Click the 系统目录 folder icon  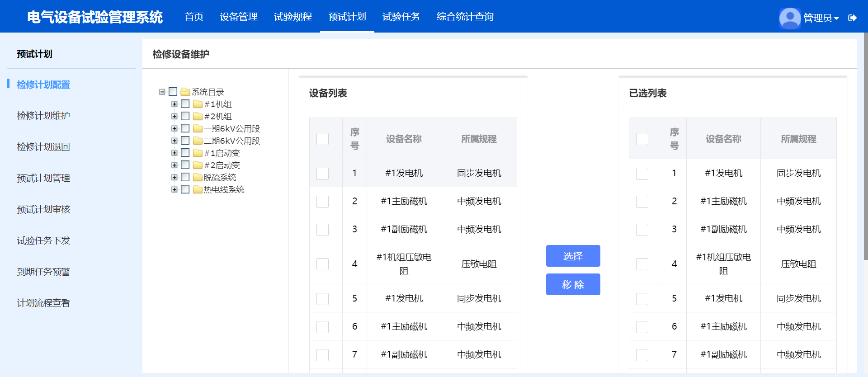[185, 92]
